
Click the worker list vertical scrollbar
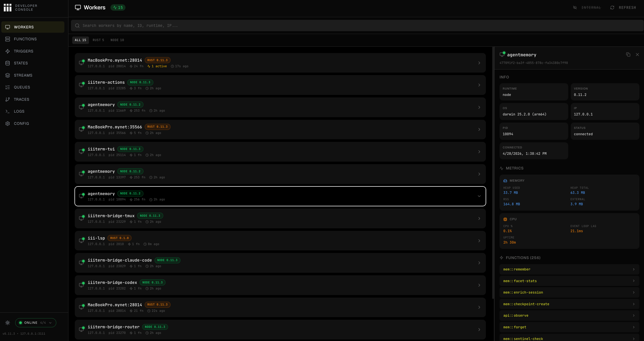493,173
